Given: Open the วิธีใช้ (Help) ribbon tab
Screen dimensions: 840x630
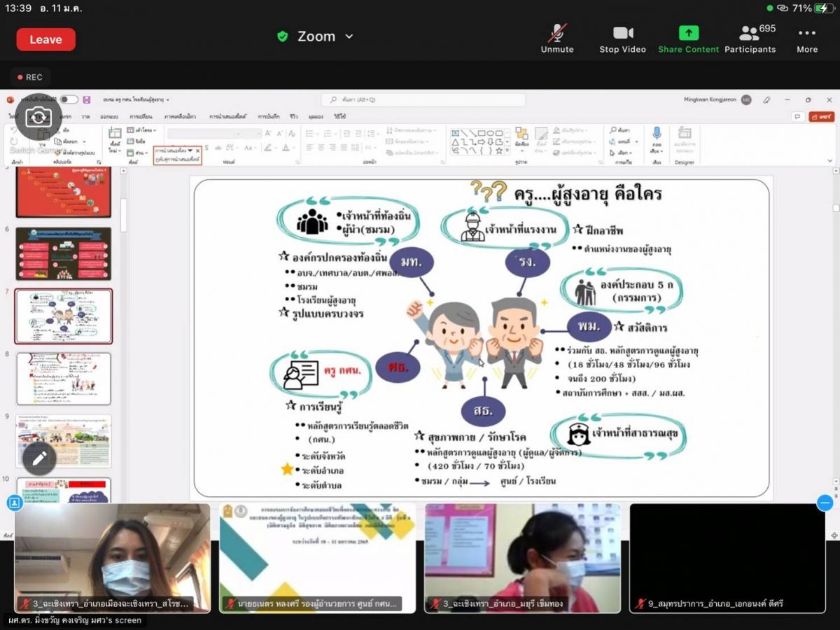Looking at the screenshot, I should (339, 116).
